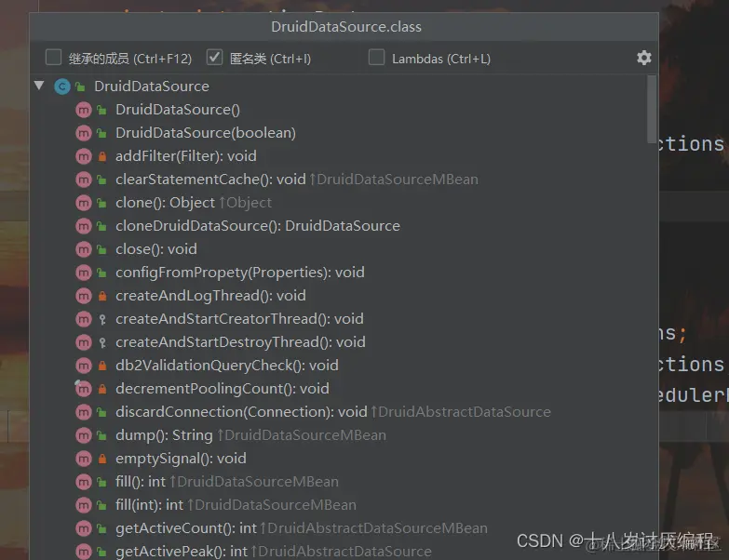Jump to getActiveCount(): int
Viewport: 729px width, 560px height.
pyautogui.click(x=186, y=528)
